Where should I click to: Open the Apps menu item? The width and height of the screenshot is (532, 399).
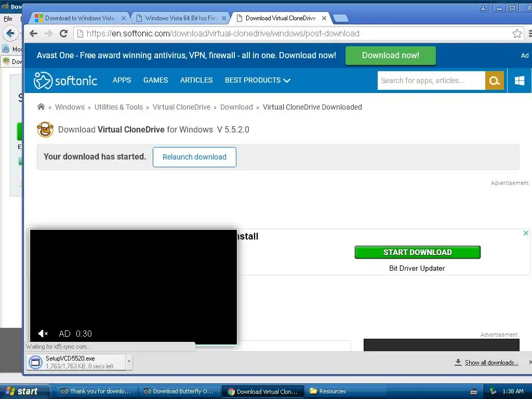(x=122, y=80)
